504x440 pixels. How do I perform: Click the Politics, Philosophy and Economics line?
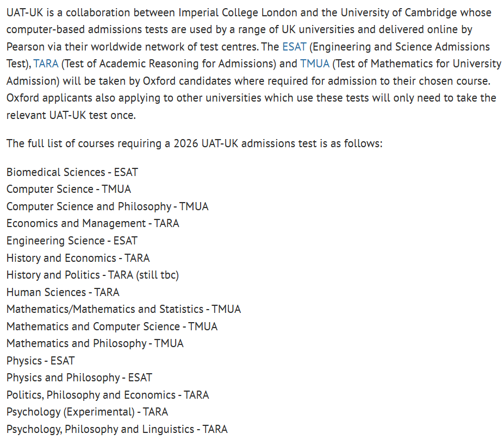point(108,395)
